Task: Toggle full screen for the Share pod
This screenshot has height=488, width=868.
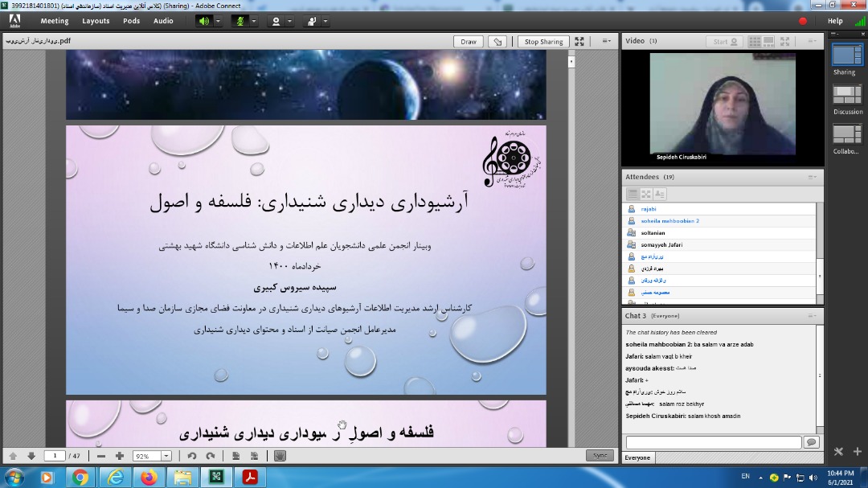Action: [579, 42]
